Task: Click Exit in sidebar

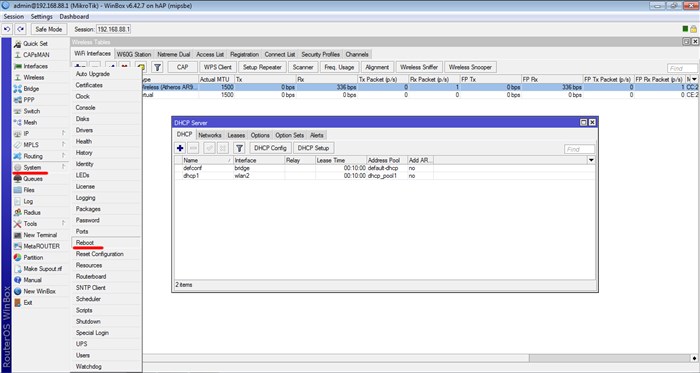Action: point(28,303)
